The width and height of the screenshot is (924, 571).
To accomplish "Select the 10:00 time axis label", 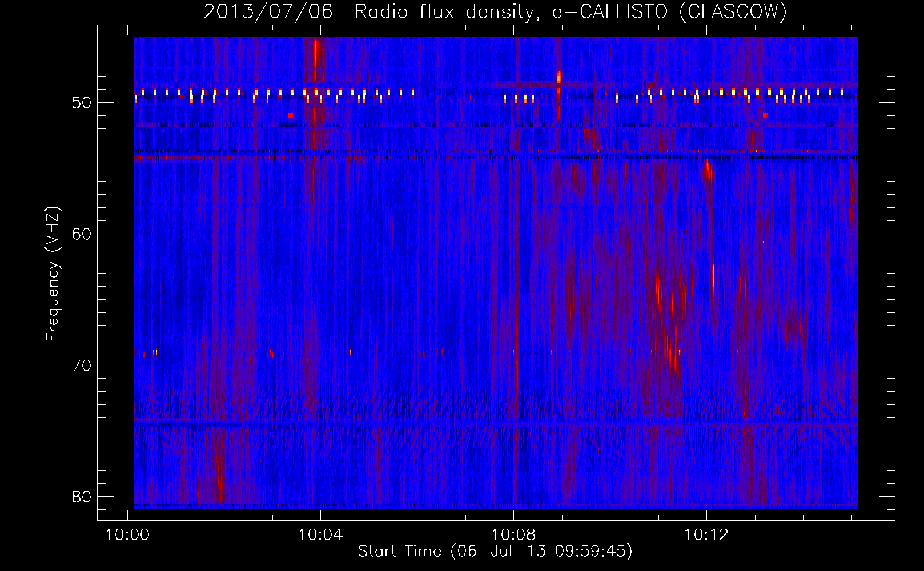I will (x=127, y=535).
